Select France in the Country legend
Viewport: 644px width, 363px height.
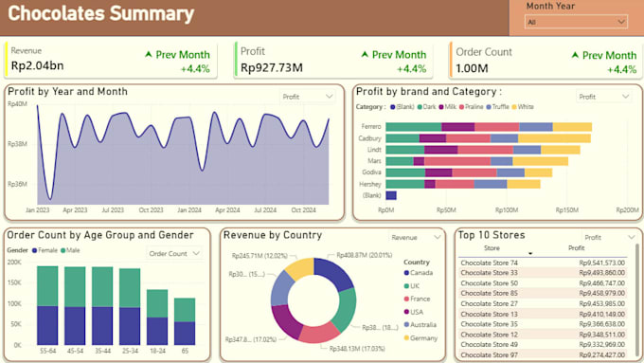417,299
